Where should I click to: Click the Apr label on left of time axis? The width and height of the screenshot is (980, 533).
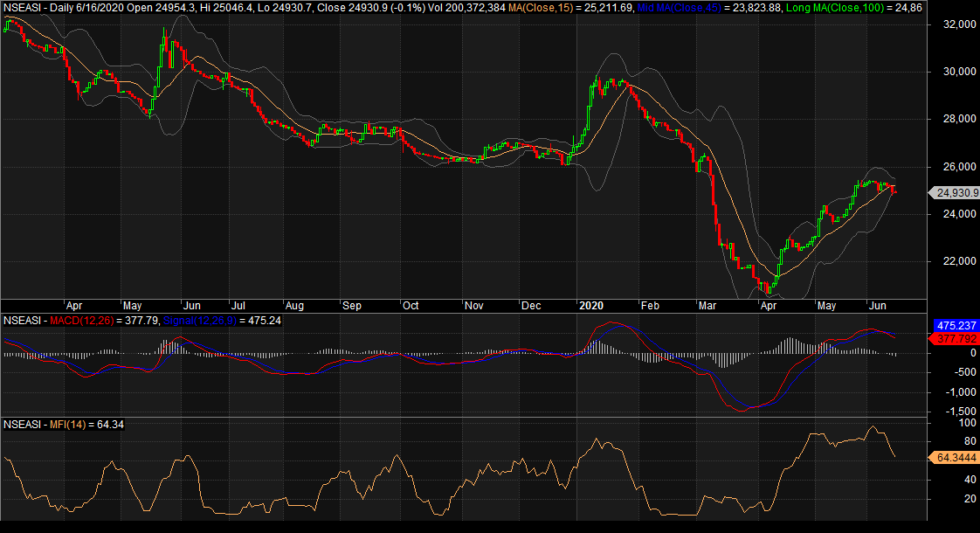tap(73, 306)
